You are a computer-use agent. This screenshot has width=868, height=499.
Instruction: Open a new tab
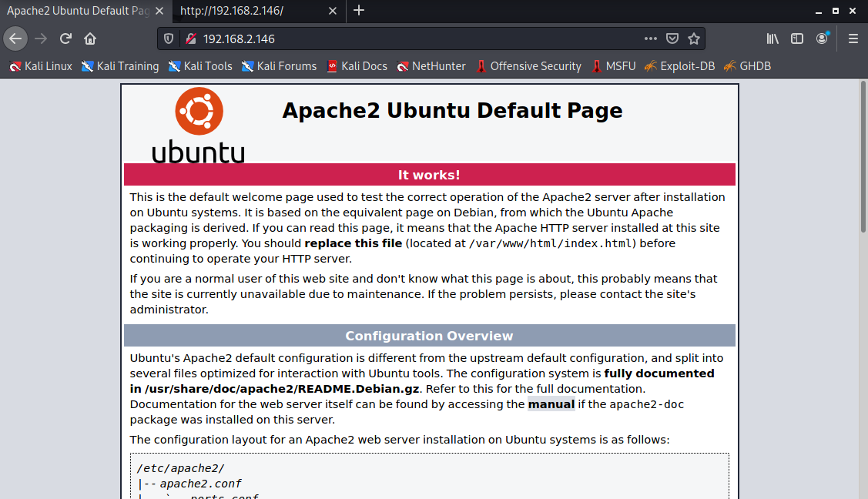[359, 11]
